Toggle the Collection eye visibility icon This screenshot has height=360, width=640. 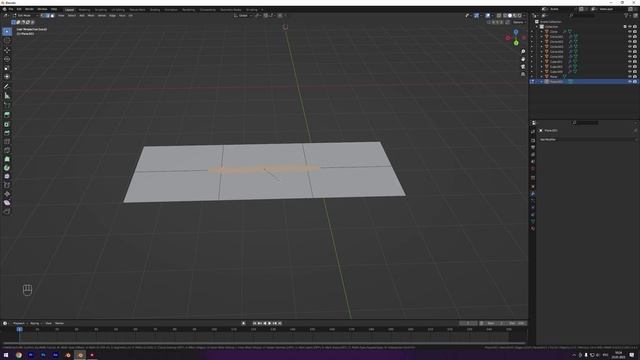pos(630,27)
